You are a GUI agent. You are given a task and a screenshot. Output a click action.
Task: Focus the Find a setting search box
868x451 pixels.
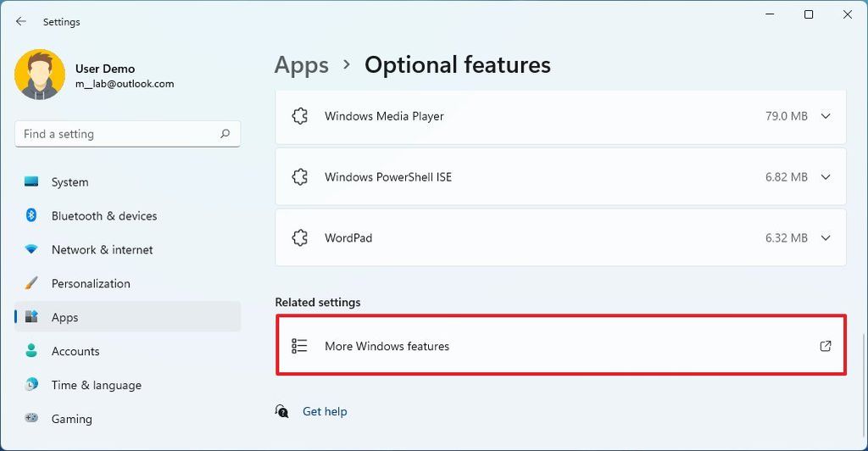(x=127, y=134)
